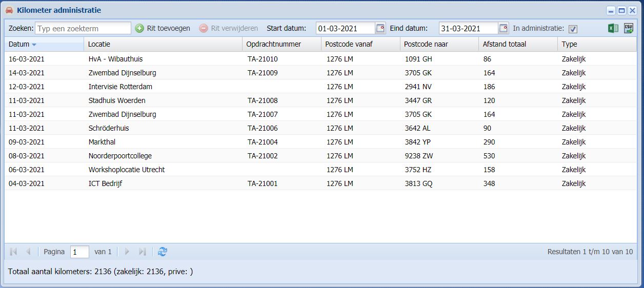This screenshot has height=288, width=644.
Task: Go to the previous results page
Action: pyautogui.click(x=28, y=252)
